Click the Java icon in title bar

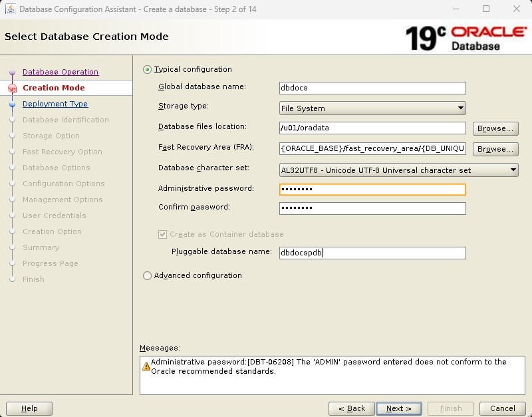tap(11, 9)
